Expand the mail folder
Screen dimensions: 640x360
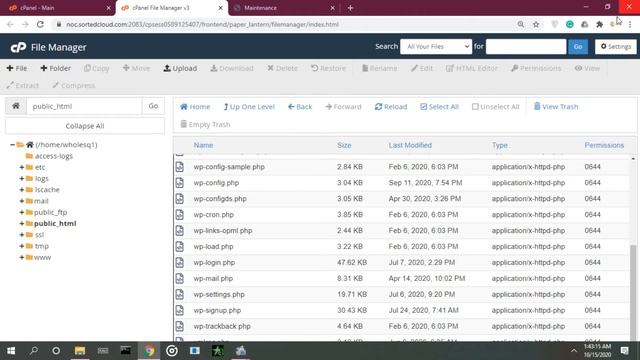tap(22, 201)
